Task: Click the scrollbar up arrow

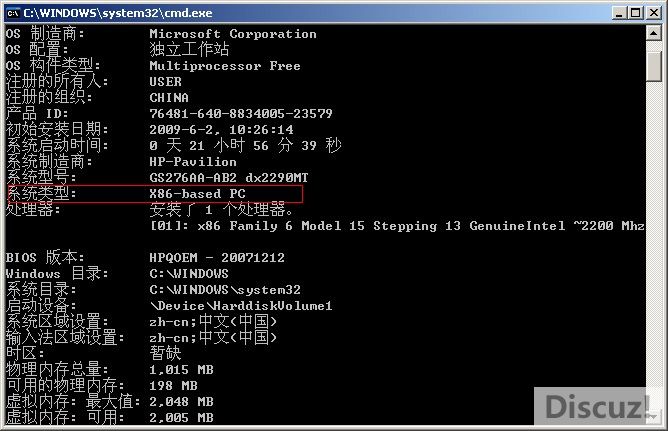Action: pyautogui.click(x=654, y=33)
